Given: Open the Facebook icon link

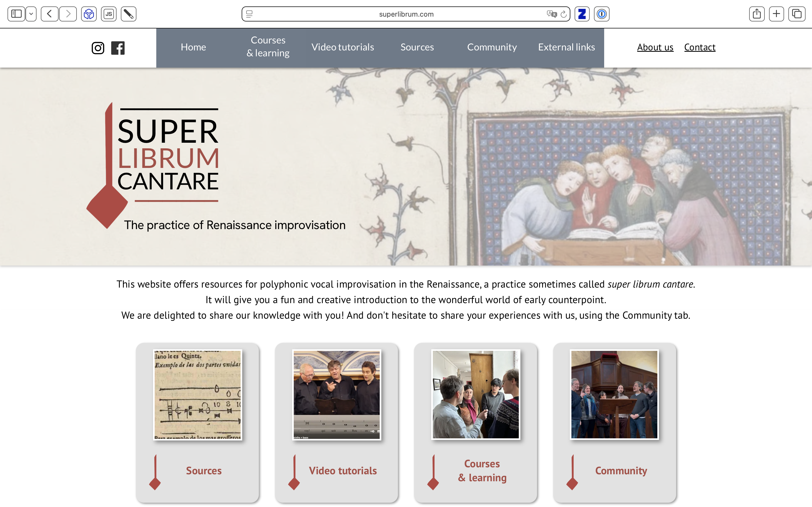Looking at the screenshot, I should tap(118, 48).
